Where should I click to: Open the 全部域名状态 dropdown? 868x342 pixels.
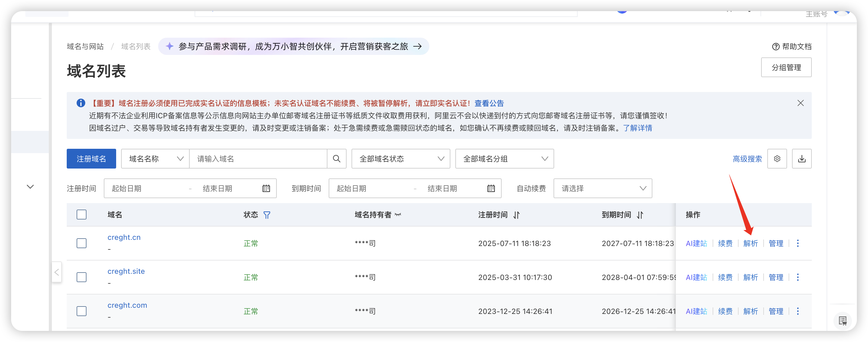(401, 159)
